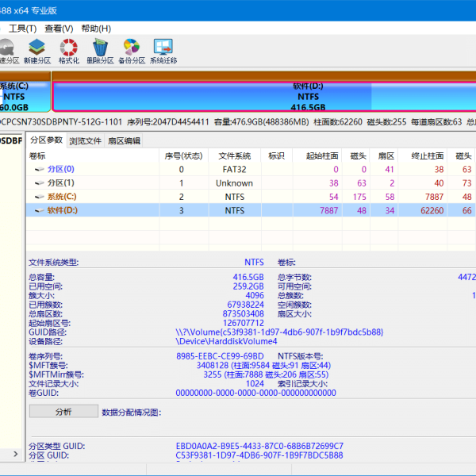Click the partition GUID C53F9381-1D97-4DB6-907F-1B9F7BDC5B88
Screen dimensions: 476x476
(259, 455)
